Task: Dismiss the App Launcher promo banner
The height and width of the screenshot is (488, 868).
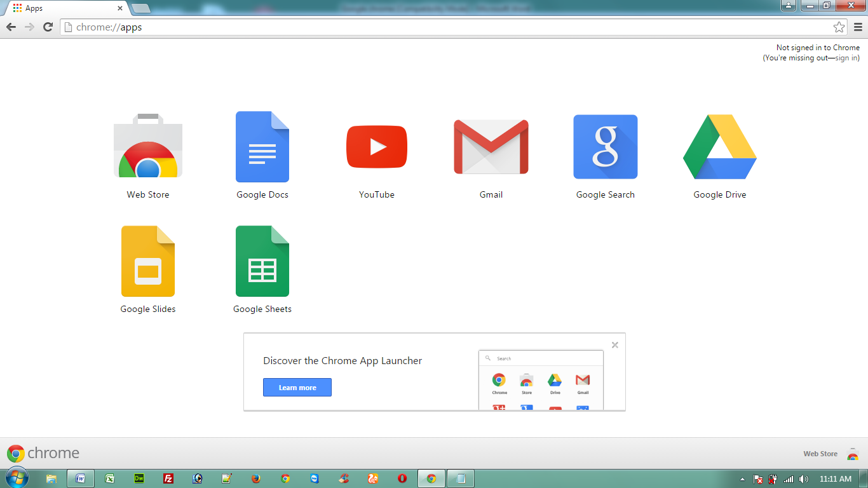Action: coord(614,345)
